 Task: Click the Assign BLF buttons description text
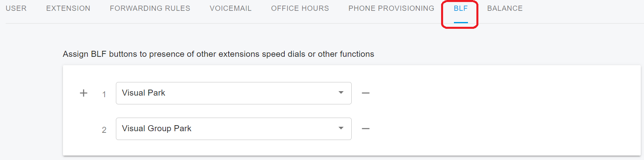click(218, 54)
